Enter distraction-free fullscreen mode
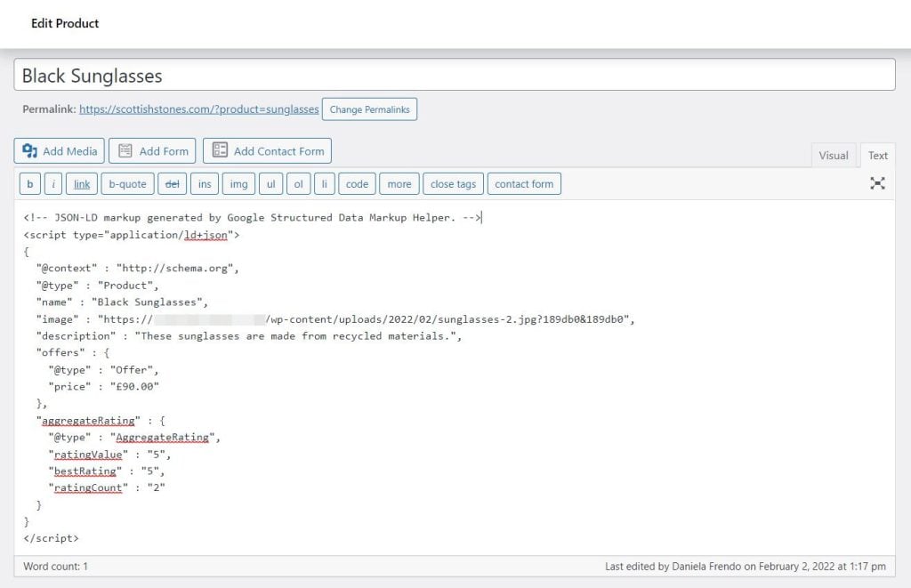The image size is (911, 588). tap(878, 183)
